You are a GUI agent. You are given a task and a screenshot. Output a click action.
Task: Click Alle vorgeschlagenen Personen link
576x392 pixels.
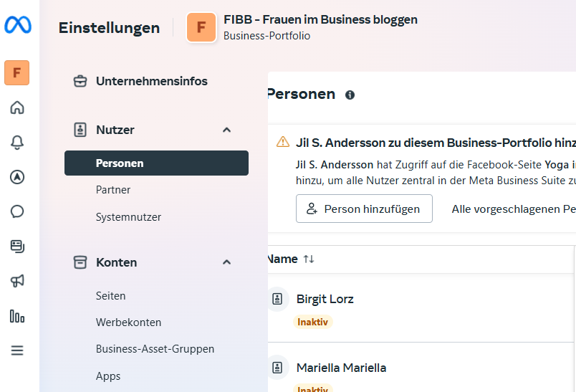(514, 209)
